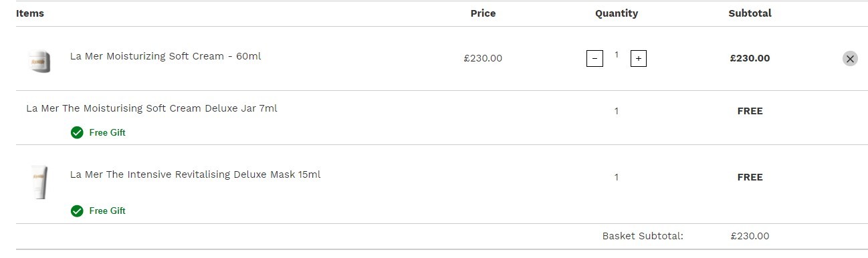The image size is (868, 258).
Task: Click the Price column header
Action: [483, 13]
